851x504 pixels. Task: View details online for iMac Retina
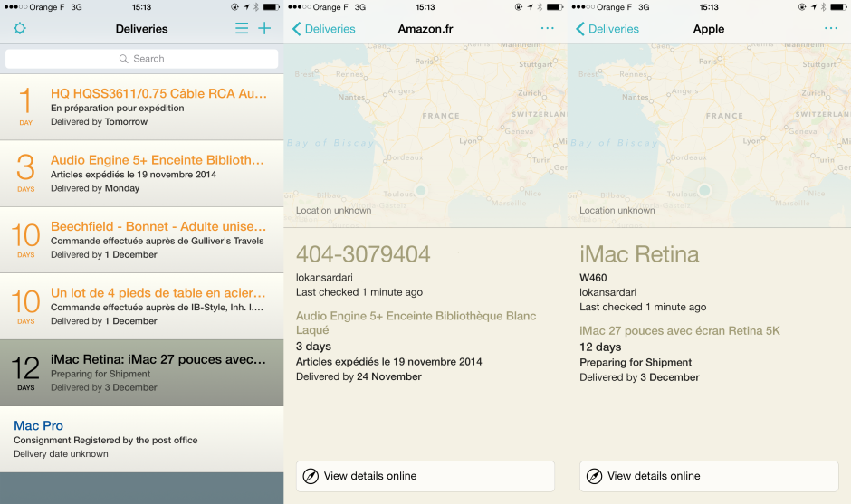[x=709, y=476]
